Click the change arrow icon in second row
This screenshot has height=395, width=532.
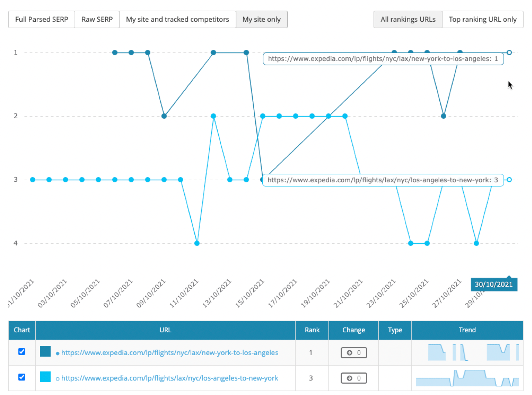pos(349,378)
